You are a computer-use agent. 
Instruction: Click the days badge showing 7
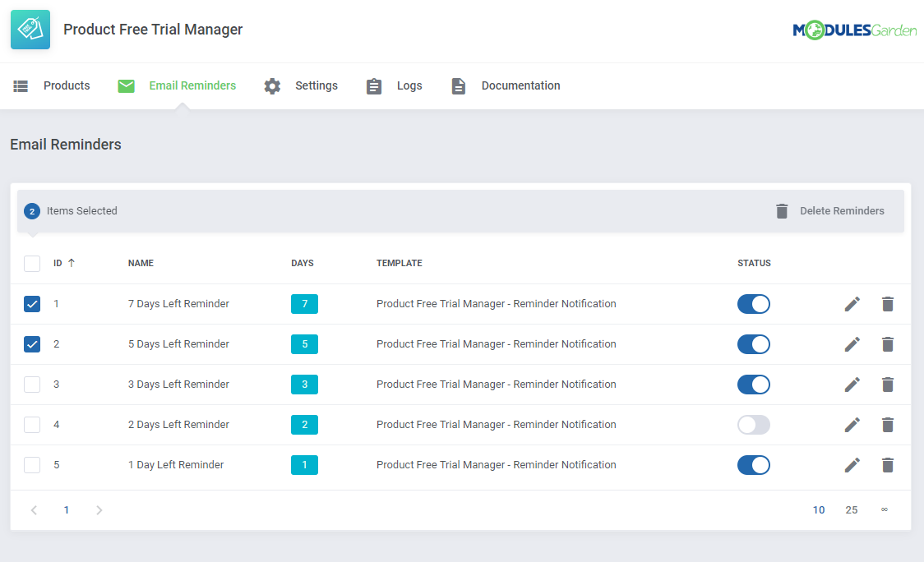[x=305, y=304]
